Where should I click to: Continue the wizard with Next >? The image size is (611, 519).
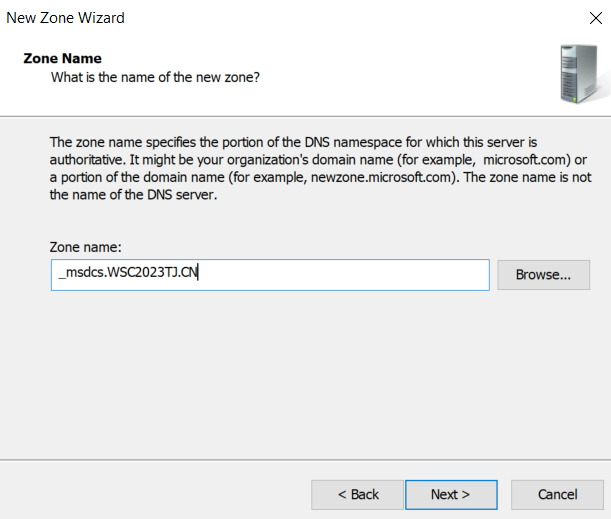[451, 494]
